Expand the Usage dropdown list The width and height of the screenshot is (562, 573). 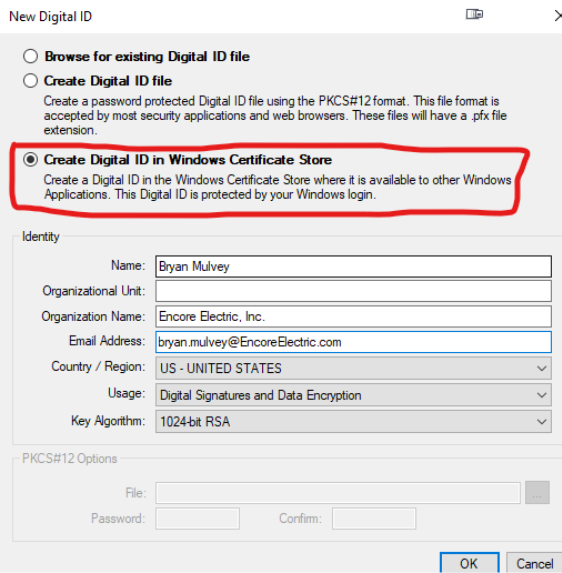click(353, 395)
